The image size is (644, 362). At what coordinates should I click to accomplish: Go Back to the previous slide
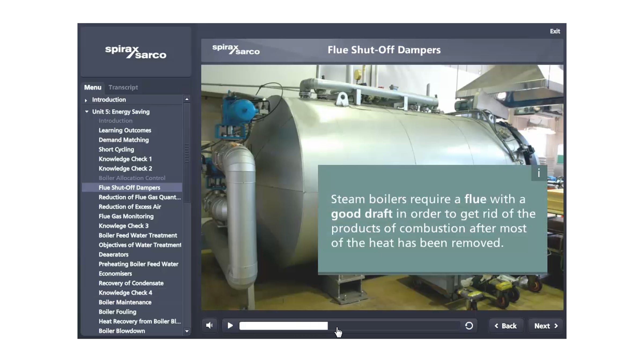(x=506, y=326)
